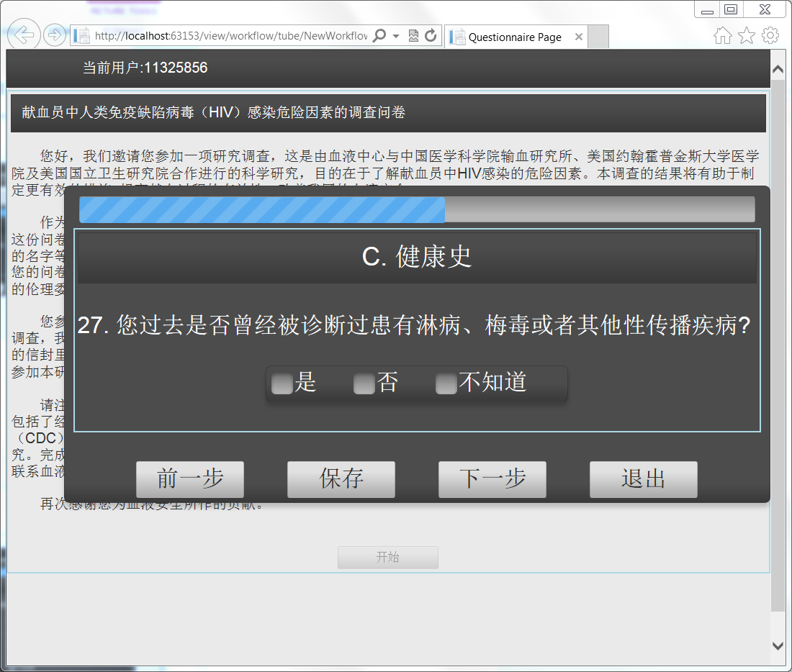
Task: Click the scrollbar down arrow
Action: pyautogui.click(x=778, y=646)
